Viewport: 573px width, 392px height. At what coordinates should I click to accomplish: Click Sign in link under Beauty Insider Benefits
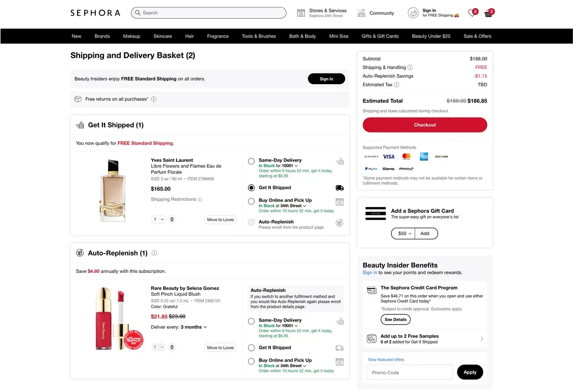(370, 272)
